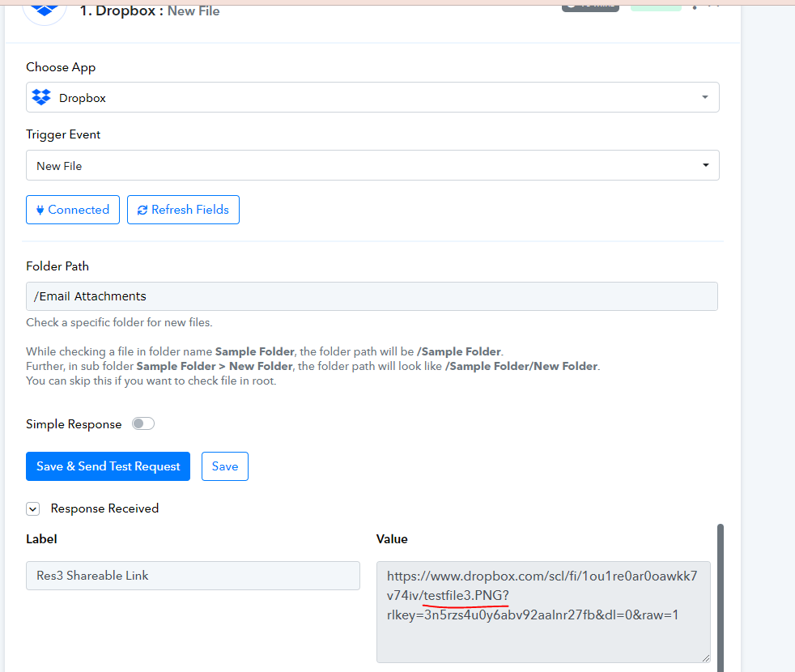Click the response panel vertical scrollbar
This screenshot has height=672, width=795.
(x=720, y=598)
